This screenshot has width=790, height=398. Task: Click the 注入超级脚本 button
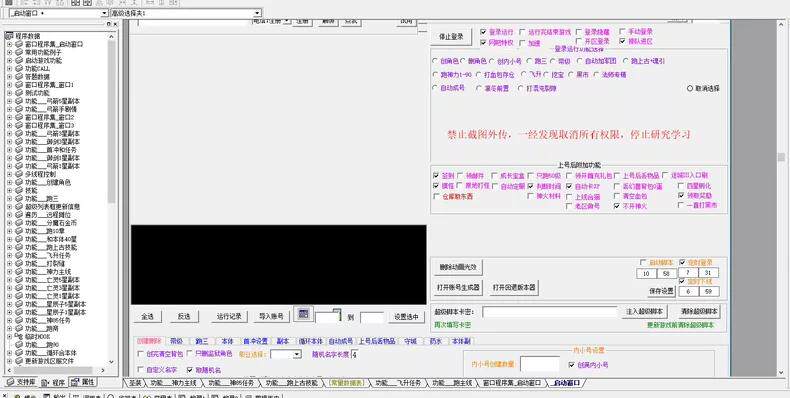[x=644, y=311]
